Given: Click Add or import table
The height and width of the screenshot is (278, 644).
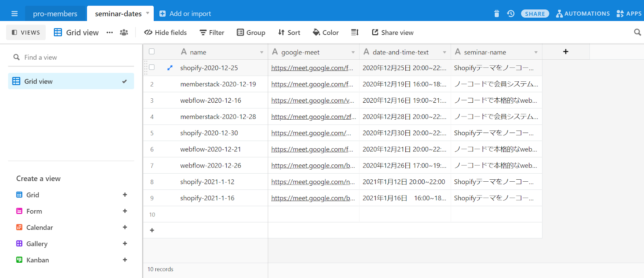Looking at the screenshot, I should (185, 14).
